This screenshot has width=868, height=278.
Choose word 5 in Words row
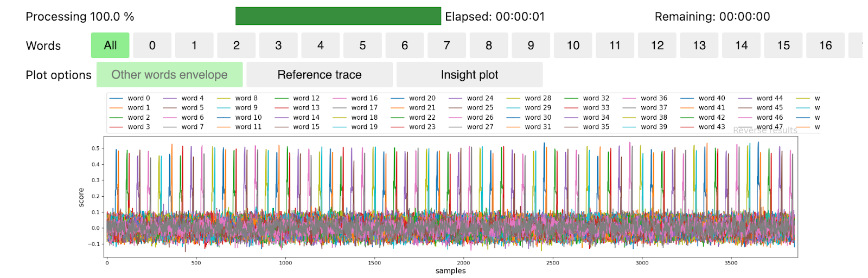point(362,46)
